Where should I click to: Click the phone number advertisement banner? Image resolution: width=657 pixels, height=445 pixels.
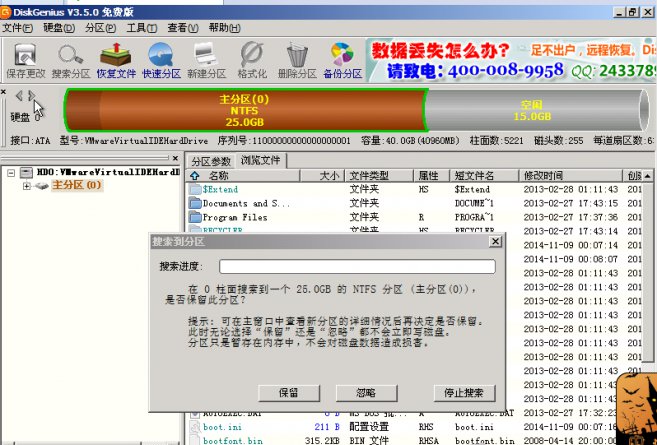[x=511, y=60]
